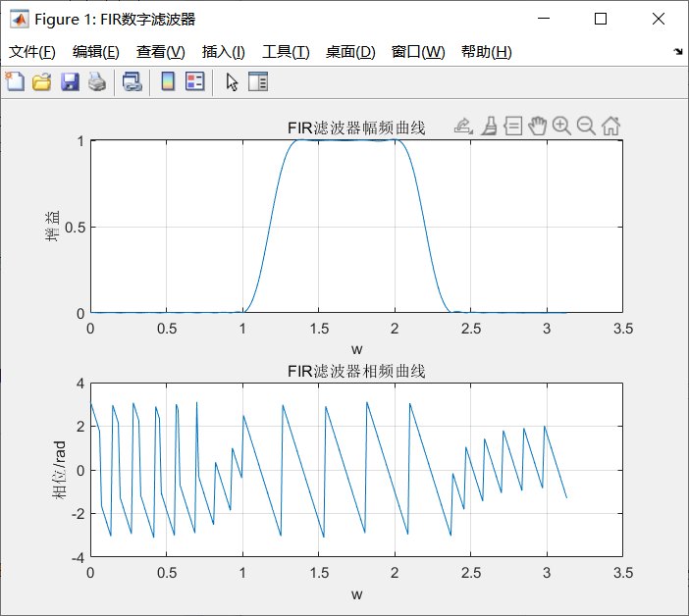Activate the pan hand tool
This screenshot has height=616, width=689.
(537, 126)
